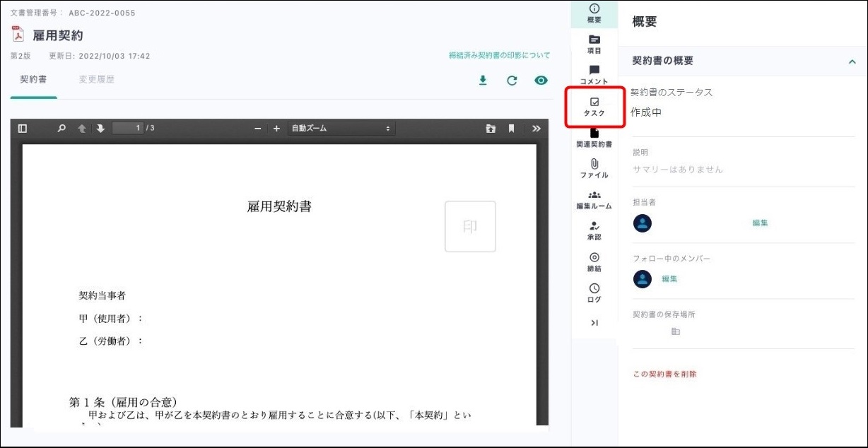Open the ファイル attachments panel
868x448 pixels.
tap(594, 169)
